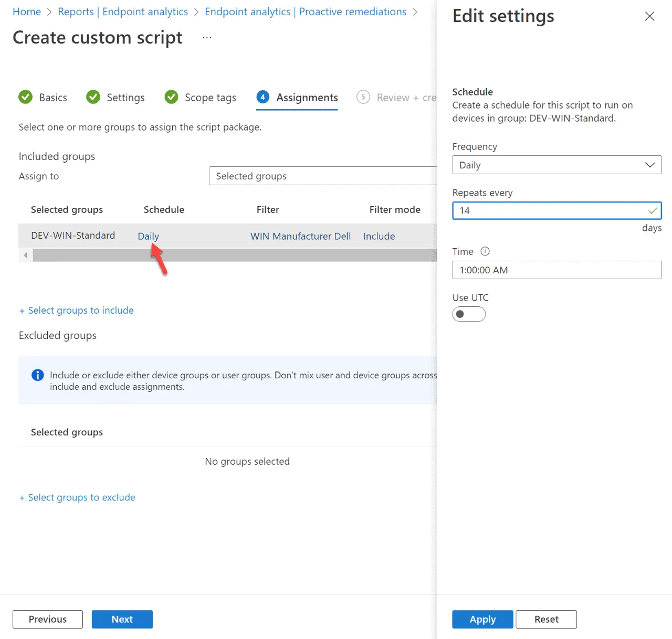The width and height of the screenshot is (672, 639).
Task: Go to Home breadcrumb
Action: pos(27,12)
